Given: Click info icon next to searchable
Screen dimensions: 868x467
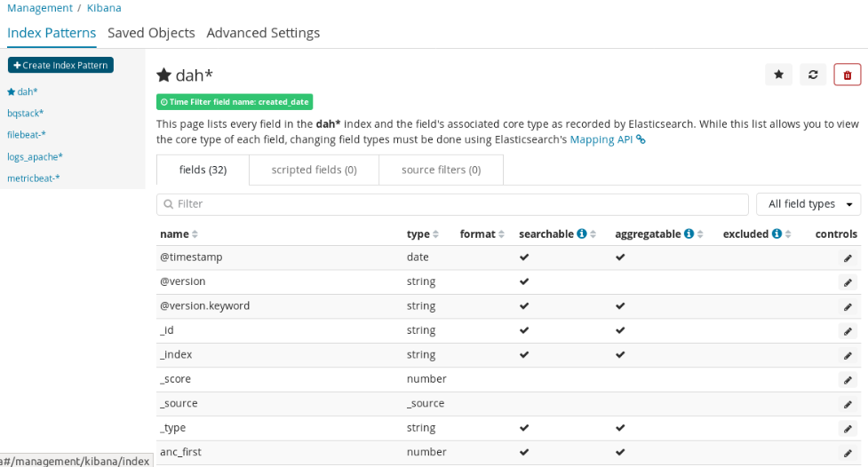Looking at the screenshot, I should [x=582, y=234].
